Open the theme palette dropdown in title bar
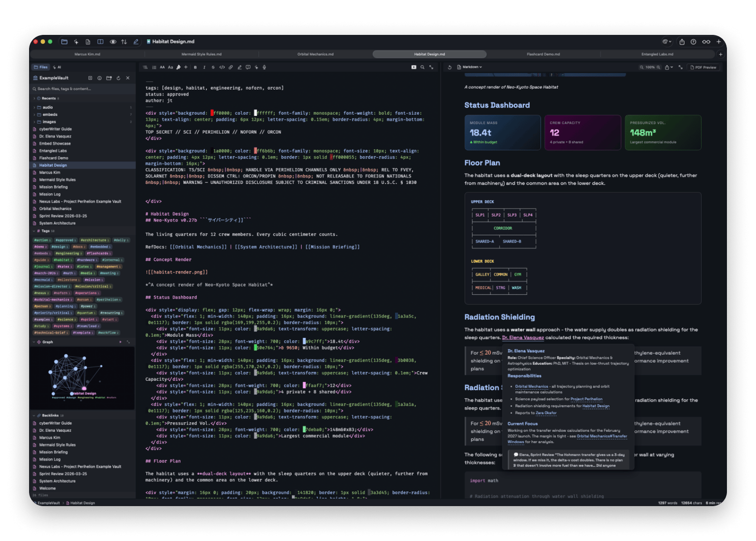 point(668,42)
